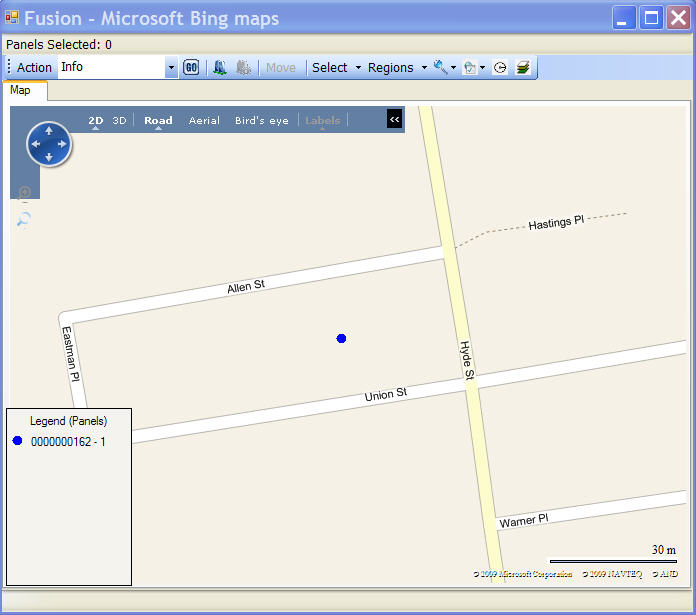Click panel 0000000162 - 1 in legend
Viewport: 696px width, 615px height.
tap(68, 441)
